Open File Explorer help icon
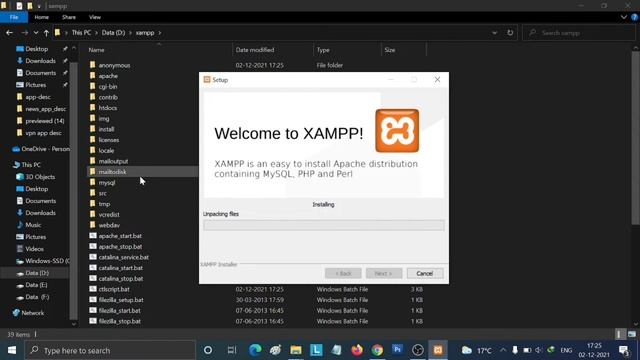This screenshot has height=360, width=640. coord(635,17)
